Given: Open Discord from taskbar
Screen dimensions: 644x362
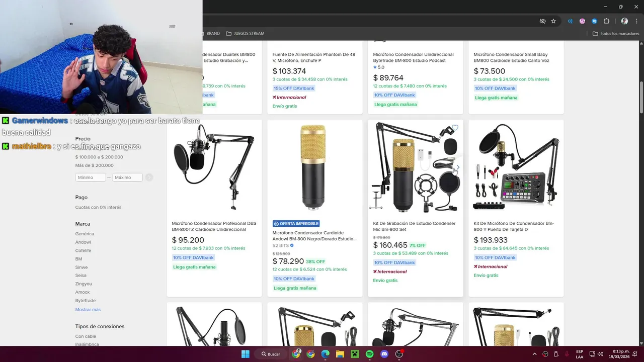Looking at the screenshot, I should (x=384, y=354).
